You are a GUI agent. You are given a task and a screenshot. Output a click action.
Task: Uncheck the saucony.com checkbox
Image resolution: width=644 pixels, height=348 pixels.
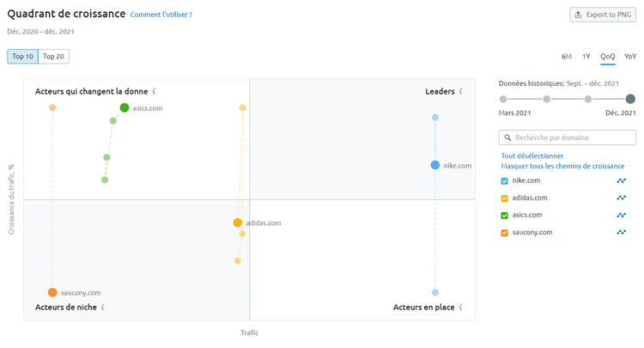point(504,233)
